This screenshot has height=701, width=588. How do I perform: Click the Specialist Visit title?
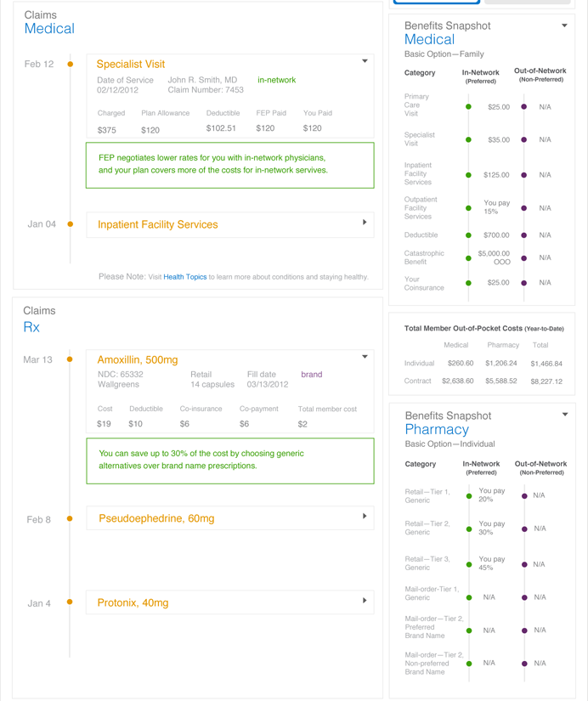[x=131, y=64]
